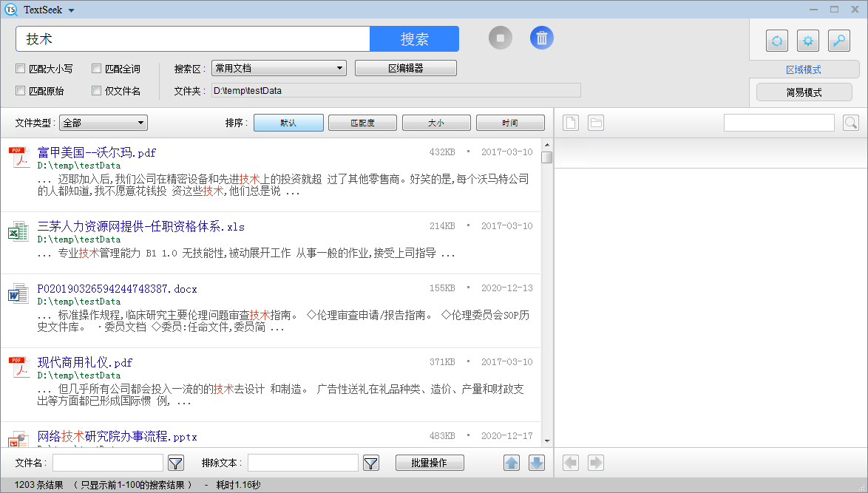Click the round stop search icon

[501, 38]
